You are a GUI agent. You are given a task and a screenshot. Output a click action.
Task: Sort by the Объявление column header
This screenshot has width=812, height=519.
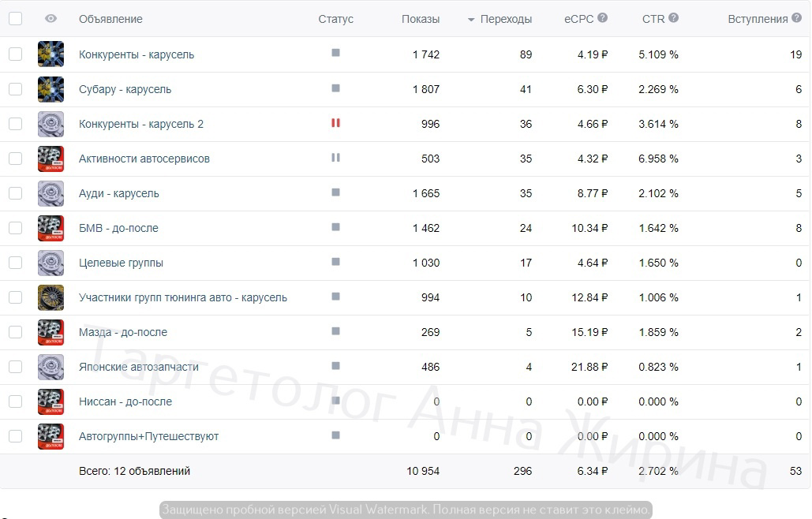pyautogui.click(x=110, y=19)
